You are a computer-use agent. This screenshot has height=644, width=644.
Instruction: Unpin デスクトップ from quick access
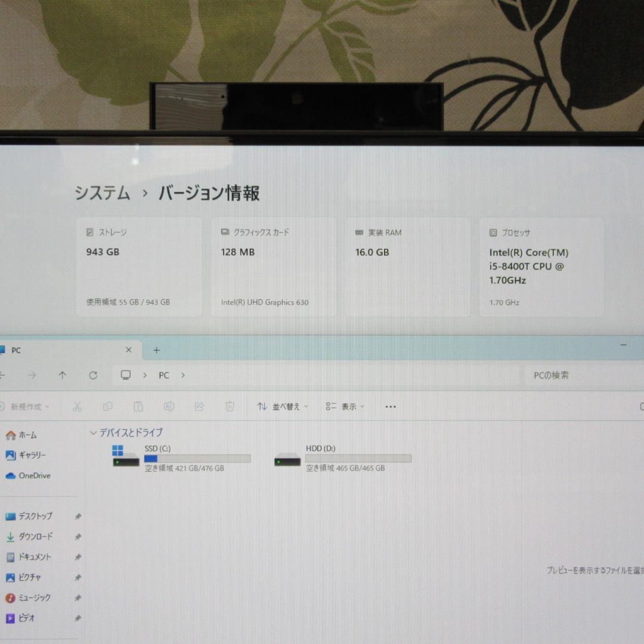78,516
